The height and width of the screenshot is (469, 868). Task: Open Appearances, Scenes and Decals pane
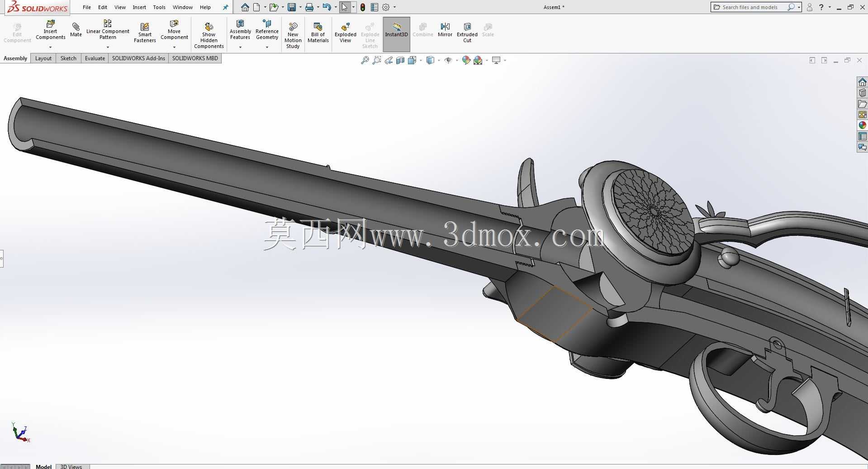pyautogui.click(x=862, y=125)
